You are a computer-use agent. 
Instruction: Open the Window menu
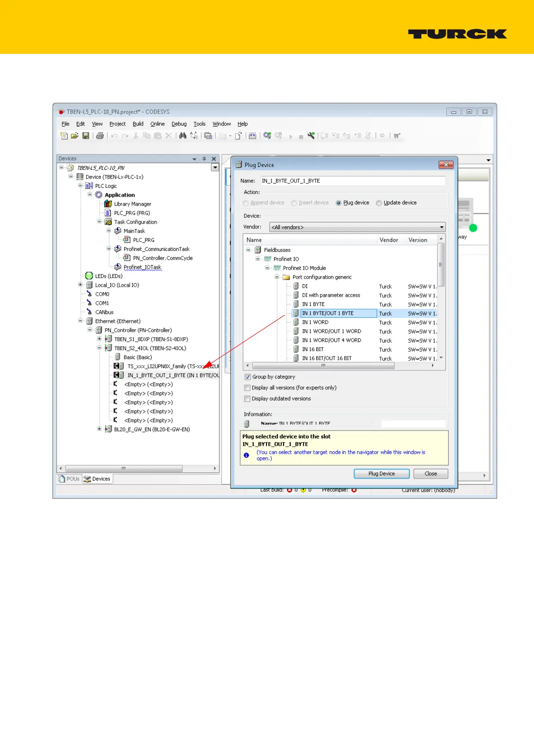tap(222, 124)
